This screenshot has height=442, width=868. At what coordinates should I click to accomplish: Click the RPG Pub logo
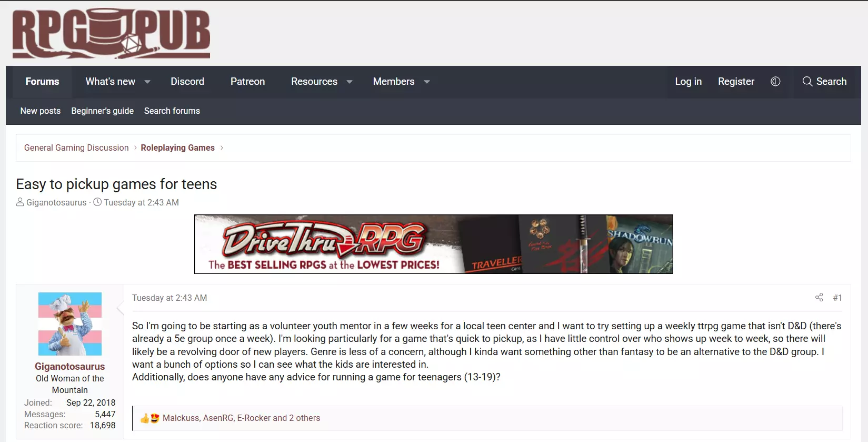tap(111, 33)
